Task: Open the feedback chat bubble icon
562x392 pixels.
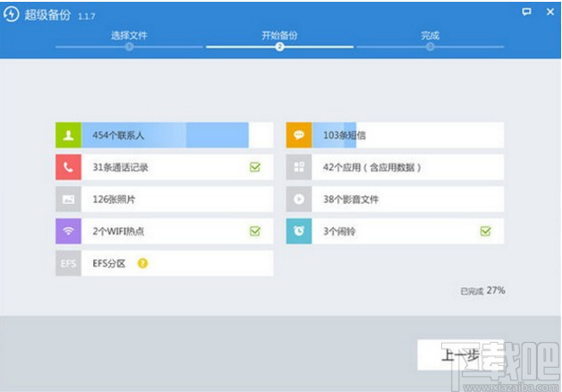Action: [526, 12]
